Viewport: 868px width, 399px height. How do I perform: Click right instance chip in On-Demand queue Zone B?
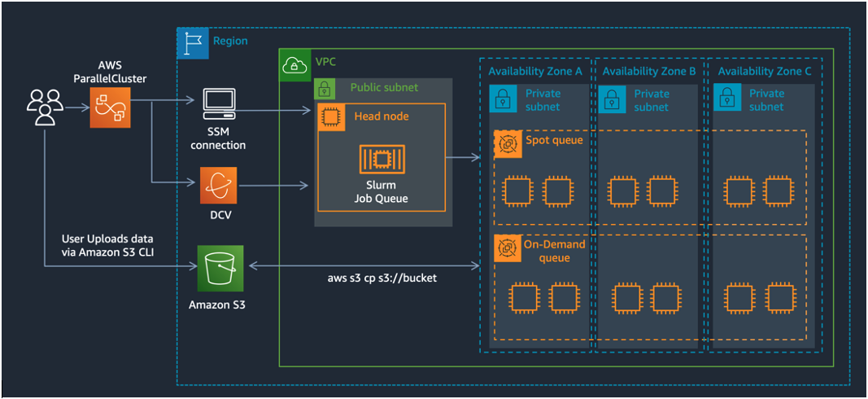tap(666, 296)
